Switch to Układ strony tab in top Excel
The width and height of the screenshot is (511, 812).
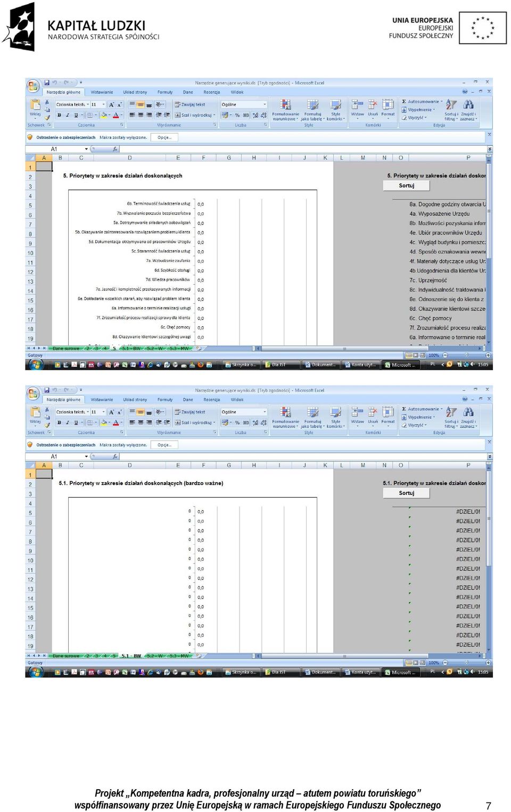click(135, 92)
